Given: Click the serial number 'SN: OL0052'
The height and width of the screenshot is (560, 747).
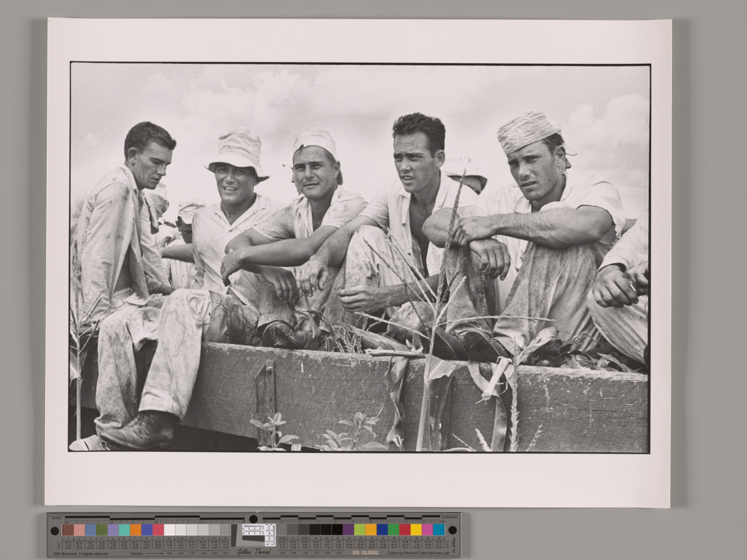Looking at the screenshot, I should click(366, 553).
